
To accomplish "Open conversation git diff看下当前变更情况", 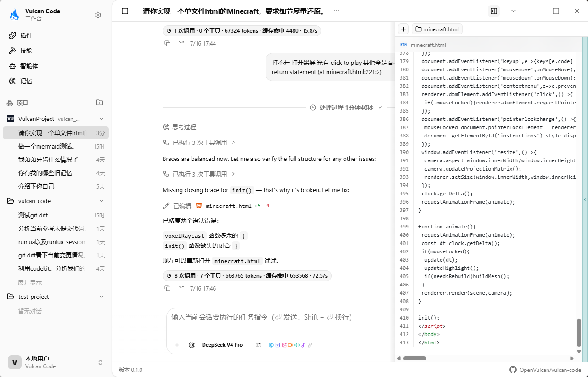I will [x=56, y=255].
